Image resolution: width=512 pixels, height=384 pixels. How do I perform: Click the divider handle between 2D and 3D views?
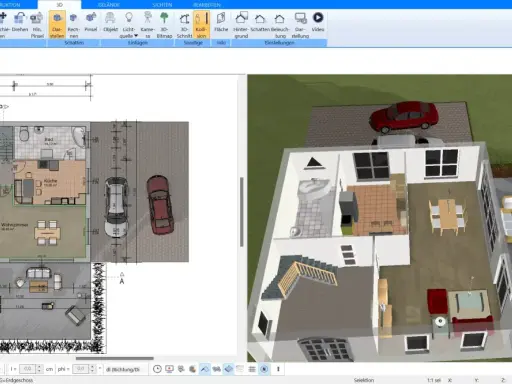pos(242,212)
